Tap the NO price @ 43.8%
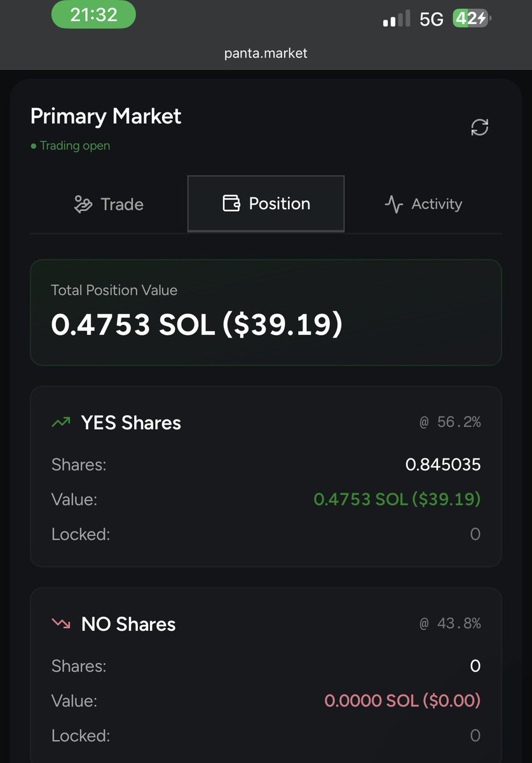 click(x=450, y=624)
